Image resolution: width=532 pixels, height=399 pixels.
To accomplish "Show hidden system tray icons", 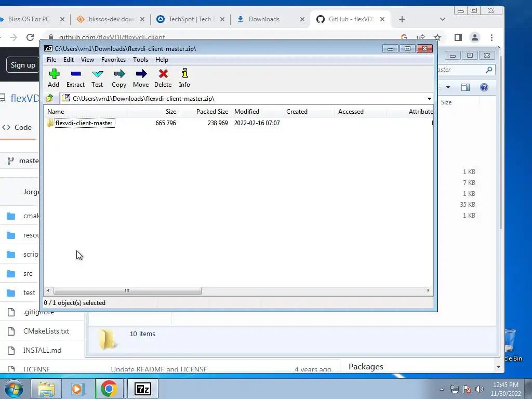I will [x=442, y=389].
